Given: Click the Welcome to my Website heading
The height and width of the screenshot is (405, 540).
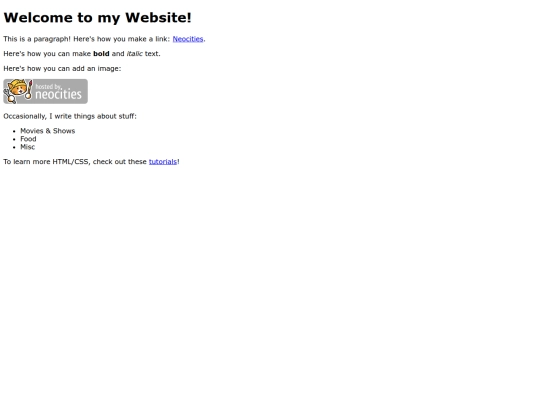Looking at the screenshot, I should [97, 18].
